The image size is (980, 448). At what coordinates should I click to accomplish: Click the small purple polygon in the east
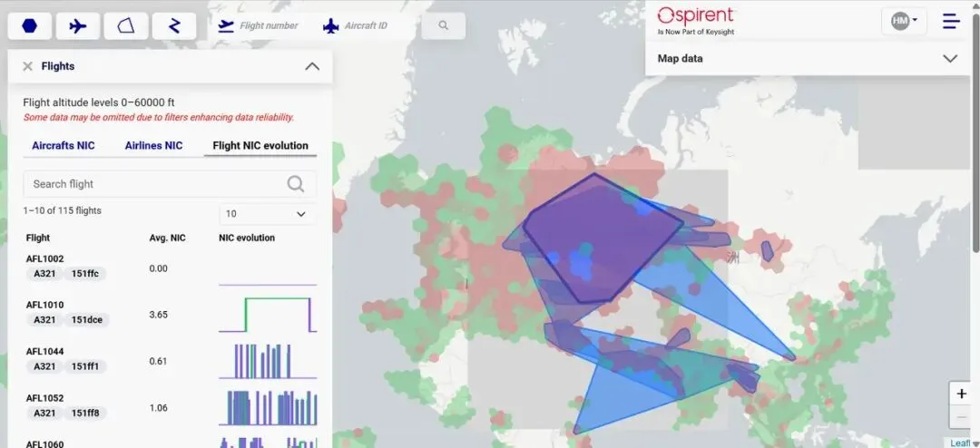click(x=768, y=250)
